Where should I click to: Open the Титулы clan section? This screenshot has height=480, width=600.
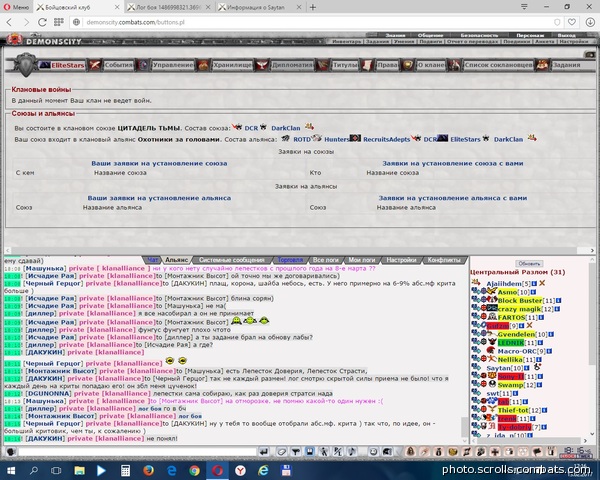[345, 65]
